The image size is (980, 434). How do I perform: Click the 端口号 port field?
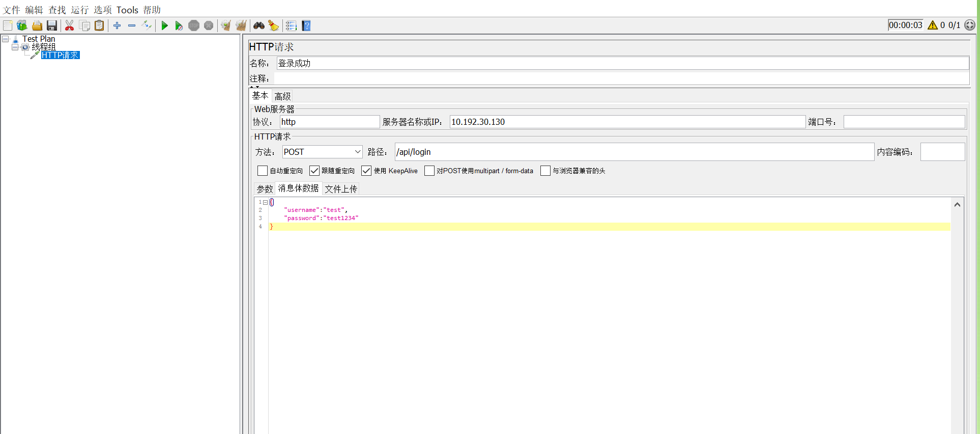[904, 122]
